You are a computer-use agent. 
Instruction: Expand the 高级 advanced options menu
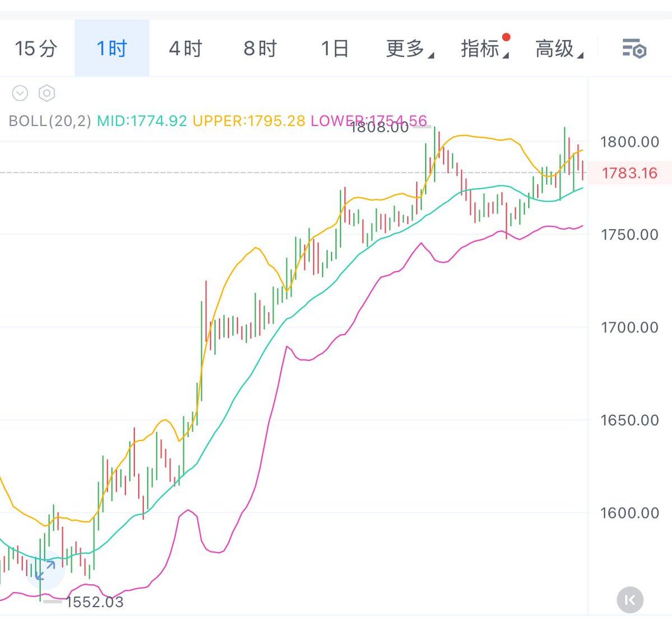coord(559,48)
